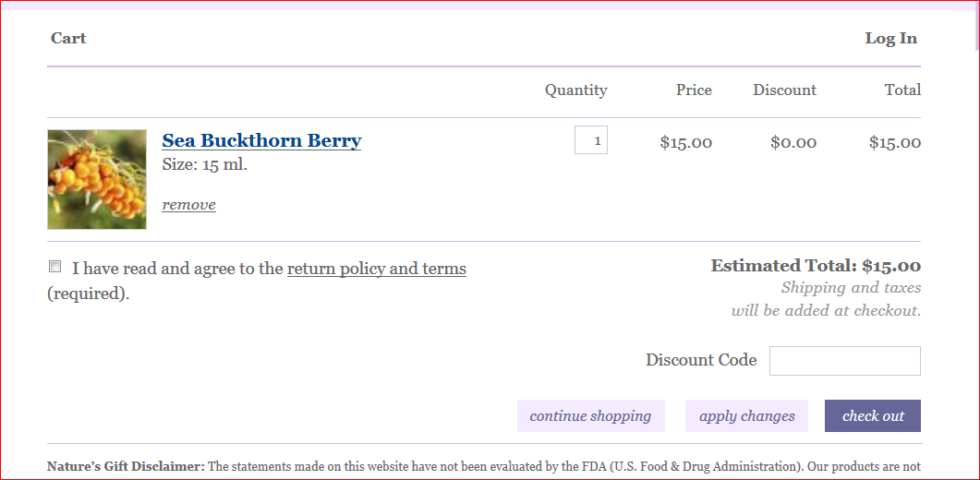Click the Price column header
Screen dimensions: 980x480
(x=694, y=90)
